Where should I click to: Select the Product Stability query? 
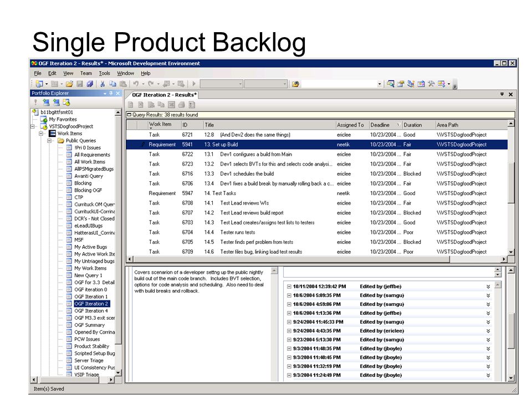[91, 346]
